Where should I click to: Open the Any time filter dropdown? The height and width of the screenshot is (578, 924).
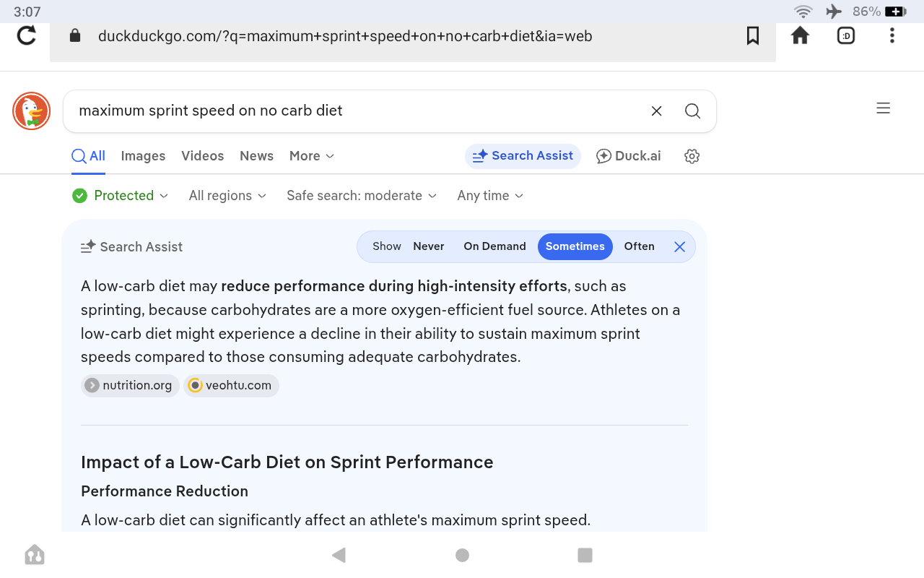point(490,196)
